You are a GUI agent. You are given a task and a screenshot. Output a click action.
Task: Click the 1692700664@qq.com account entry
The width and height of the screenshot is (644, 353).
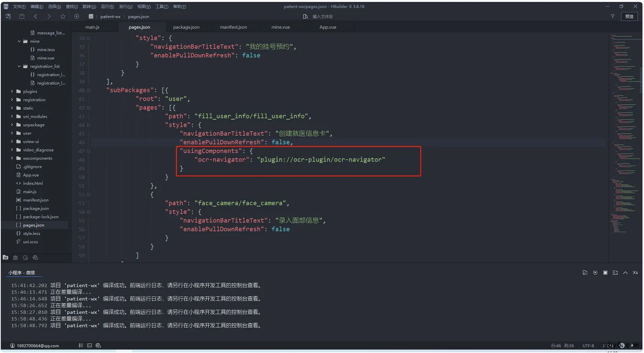pos(34,346)
